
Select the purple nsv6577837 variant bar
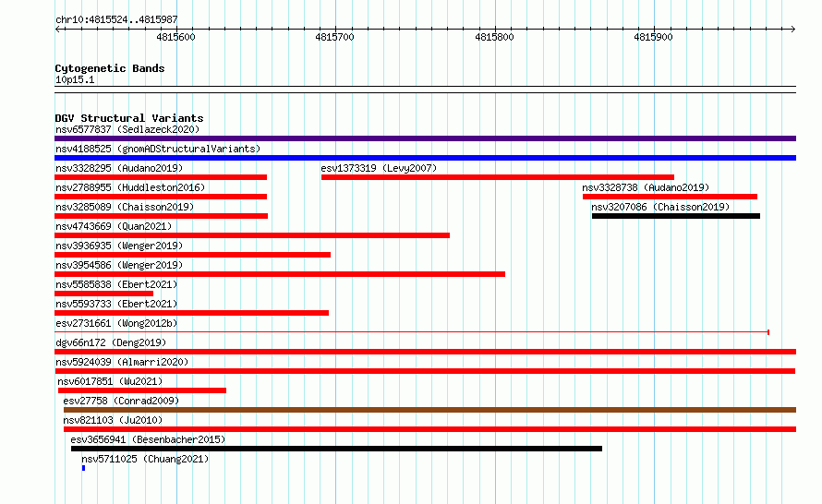425,138
